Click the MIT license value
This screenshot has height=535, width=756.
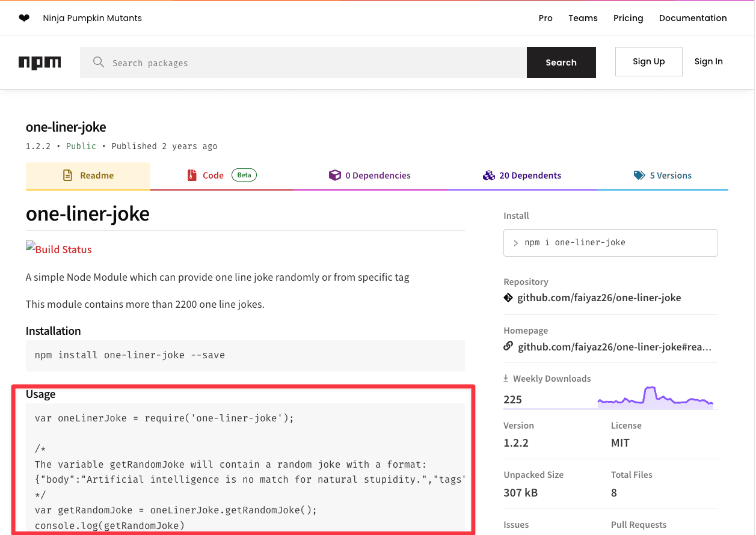620,443
